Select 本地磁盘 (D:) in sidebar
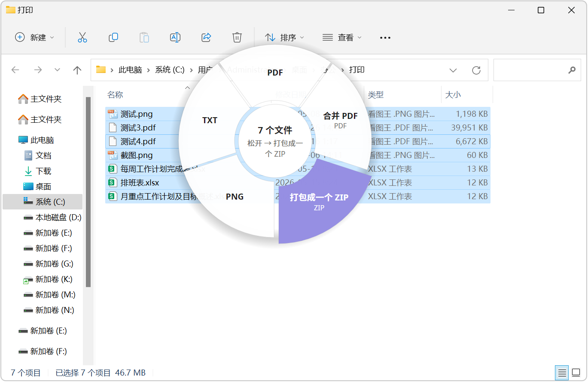Screen dimensions: 588x382 pyautogui.click(x=52, y=217)
